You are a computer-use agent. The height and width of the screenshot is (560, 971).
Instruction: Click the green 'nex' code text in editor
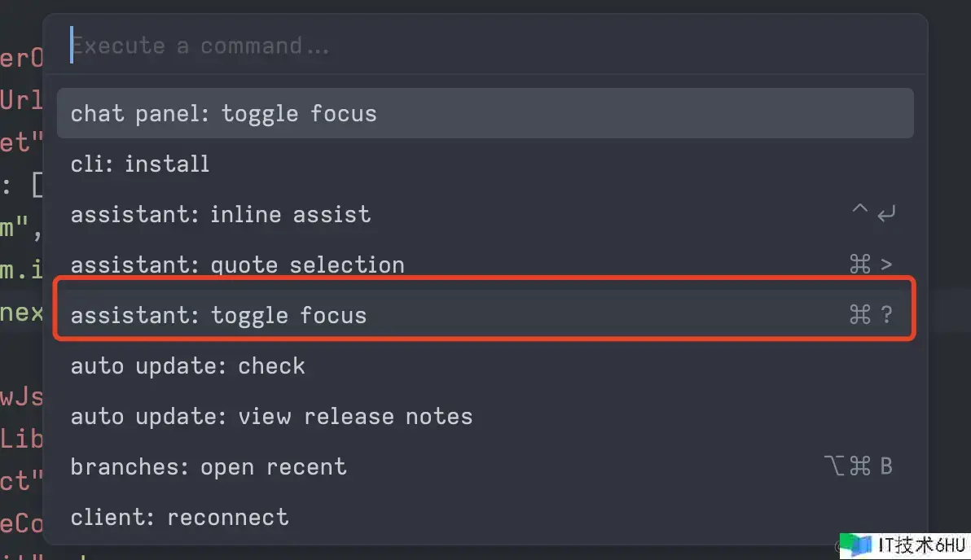coord(21,312)
